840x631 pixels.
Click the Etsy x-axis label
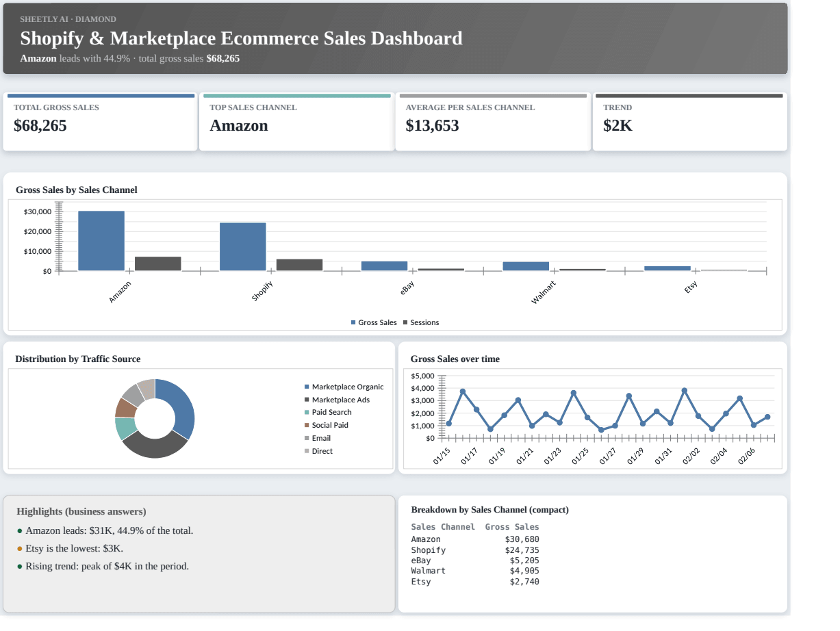pos(691,287)
